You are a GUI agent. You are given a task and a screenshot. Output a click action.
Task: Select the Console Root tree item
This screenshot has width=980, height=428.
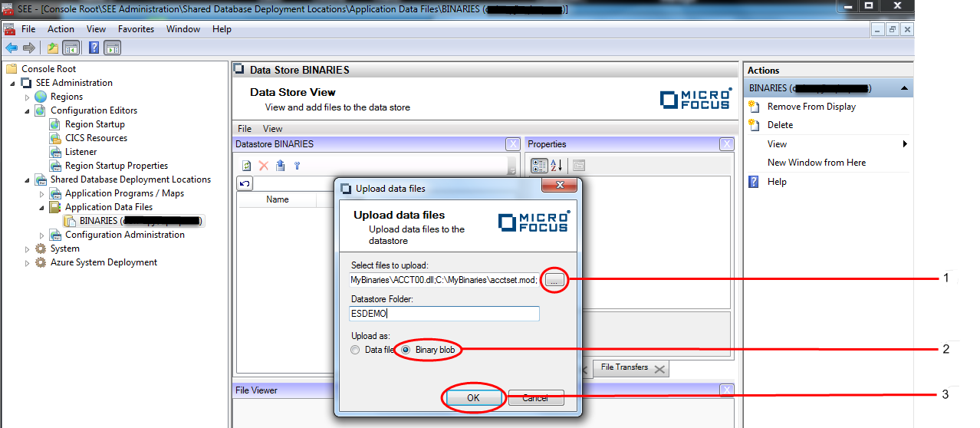pyautogui.click(x=48, y=69)
